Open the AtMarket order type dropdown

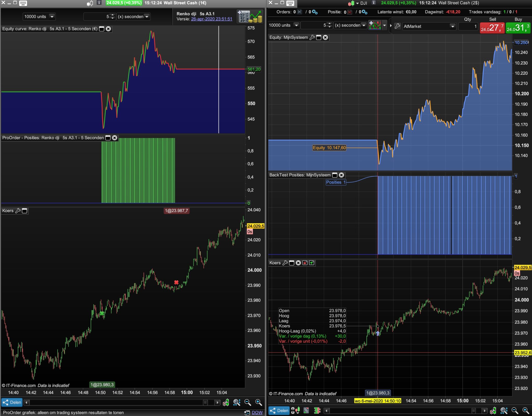pos(452,26)
